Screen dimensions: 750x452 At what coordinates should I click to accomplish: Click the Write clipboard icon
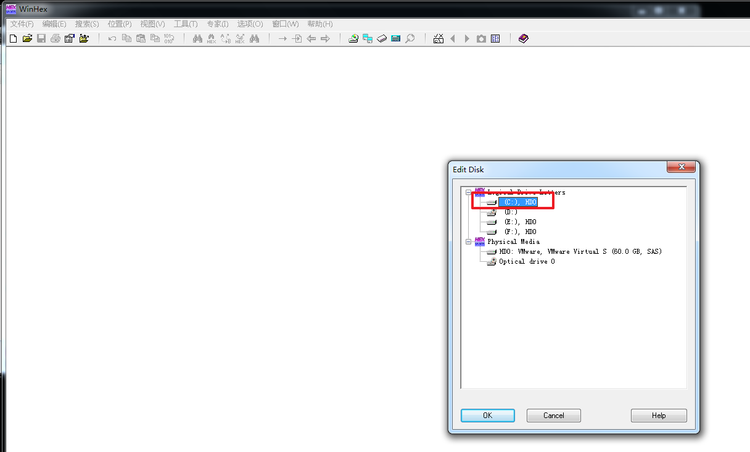tap(154, 39)
